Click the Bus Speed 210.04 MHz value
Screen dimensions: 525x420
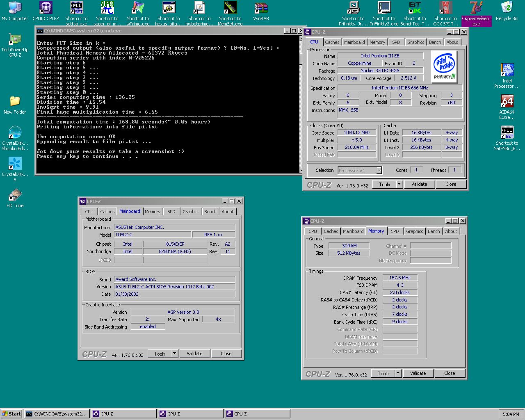coord(357,147)
